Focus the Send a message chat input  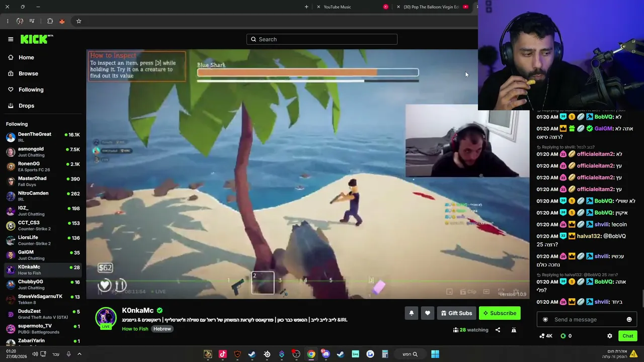tap(587, 320)
